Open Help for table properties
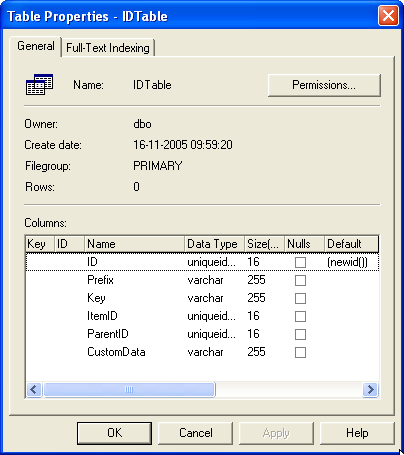Screen dimensions: 404x455 (x=357, y=433)
